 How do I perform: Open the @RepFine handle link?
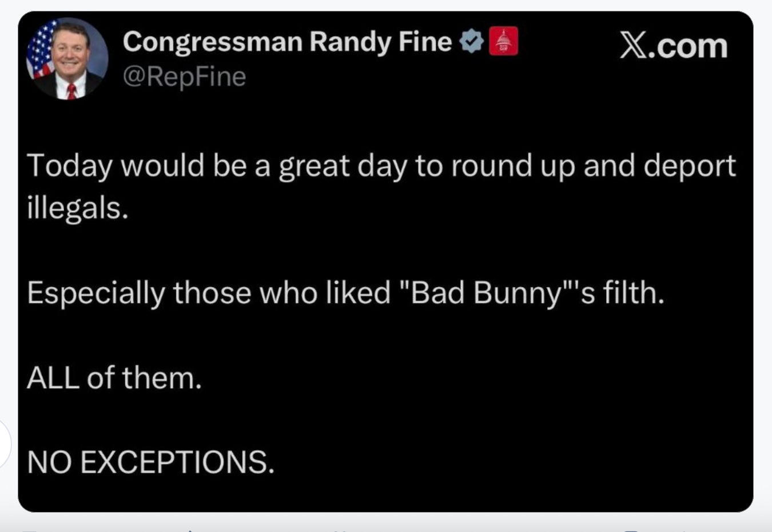(184, 77)
